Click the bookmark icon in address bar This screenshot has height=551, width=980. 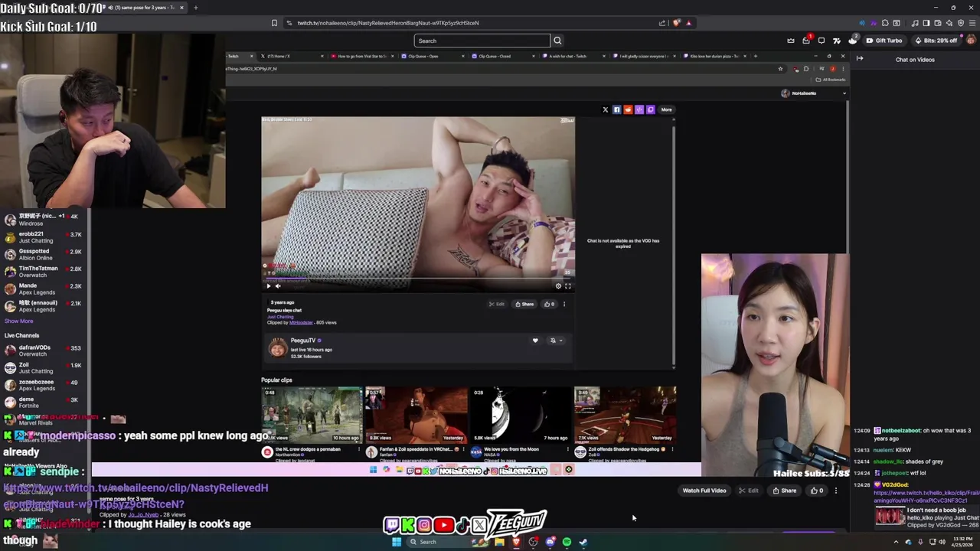click(274, 23)
